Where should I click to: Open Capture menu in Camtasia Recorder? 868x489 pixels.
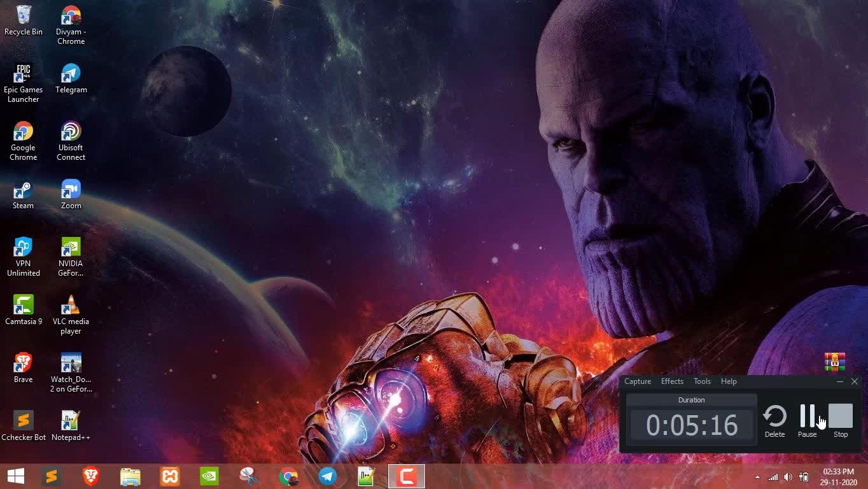click(638, 381)
